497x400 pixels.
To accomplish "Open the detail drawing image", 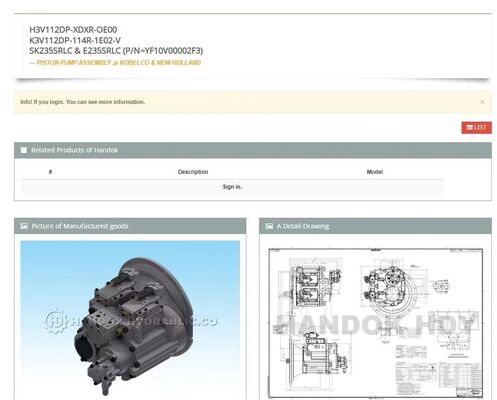I will point(376,323).
